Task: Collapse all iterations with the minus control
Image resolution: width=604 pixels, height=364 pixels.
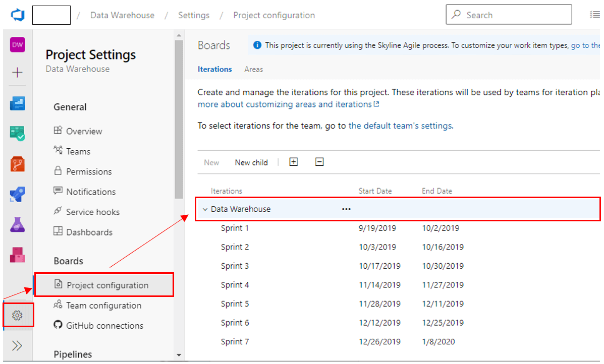Action: click(x=319, y=162)
